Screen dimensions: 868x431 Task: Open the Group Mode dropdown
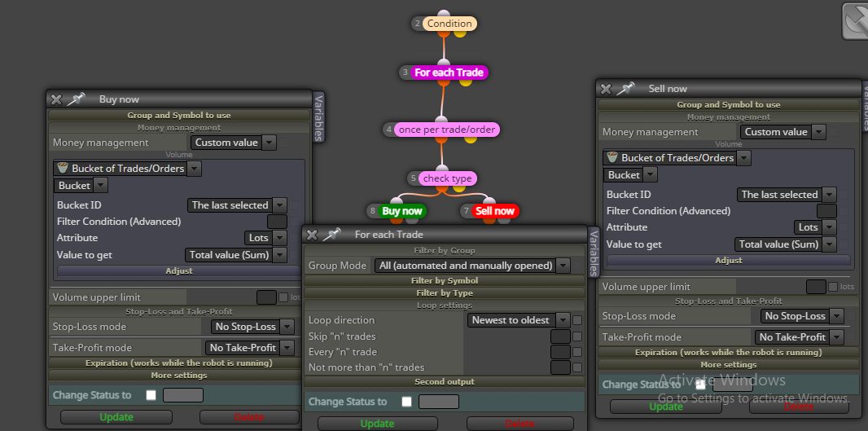point(472,266)
